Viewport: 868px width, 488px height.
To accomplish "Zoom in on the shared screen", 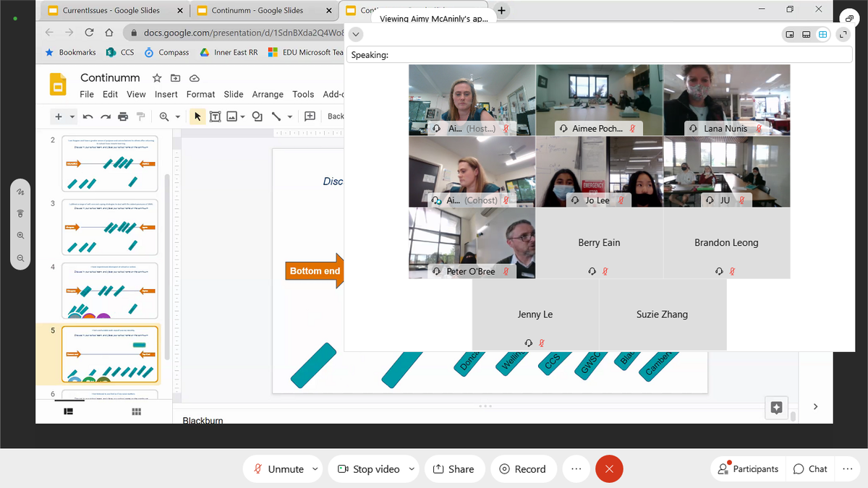I will click(20, 236).
